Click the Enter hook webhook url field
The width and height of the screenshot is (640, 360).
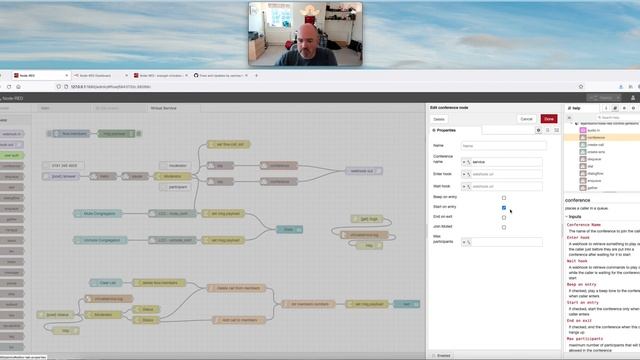click(x=507, y=174)
